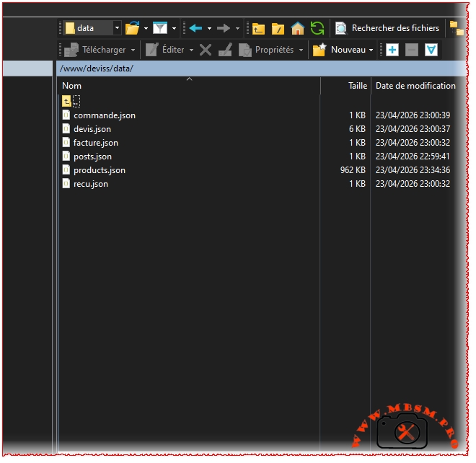The height and width of the screenshot is (463, 476).
Task: Click date 23/04/2026 22:59:41
Action: [413, 156]
